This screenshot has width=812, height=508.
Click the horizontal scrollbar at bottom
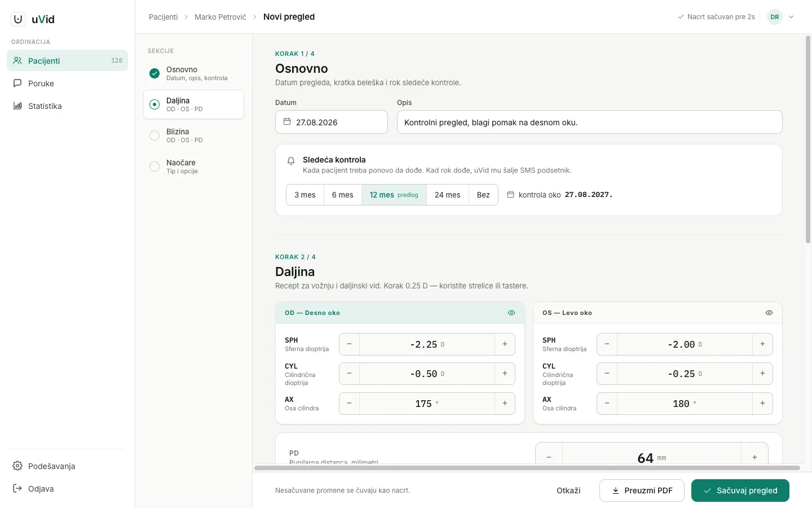(x=527, y=468)
